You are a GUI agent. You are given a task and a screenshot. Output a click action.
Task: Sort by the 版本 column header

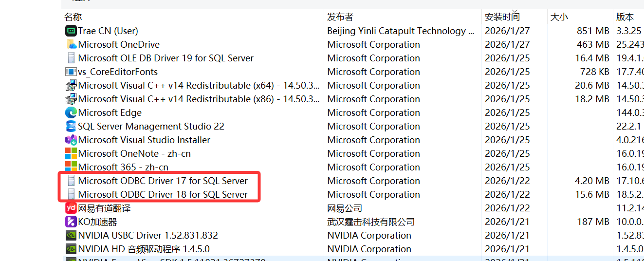point(625,17)
